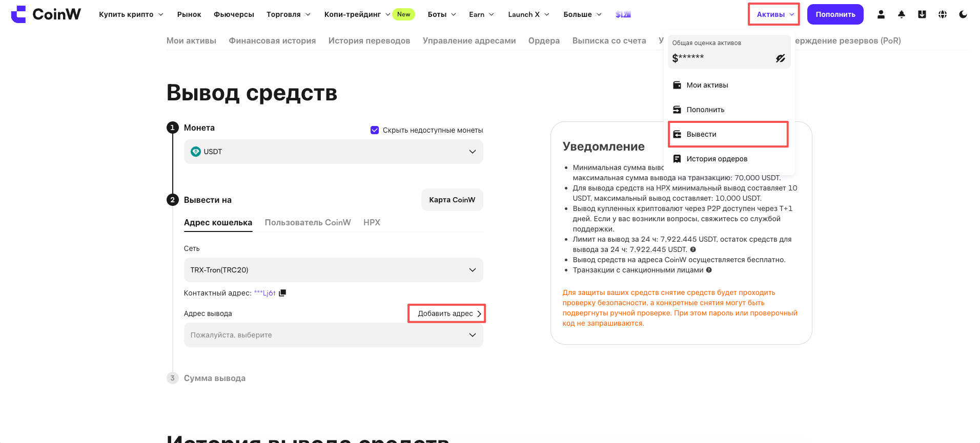
Task: Click the masked balance '$******'
Action: point(688,58)
